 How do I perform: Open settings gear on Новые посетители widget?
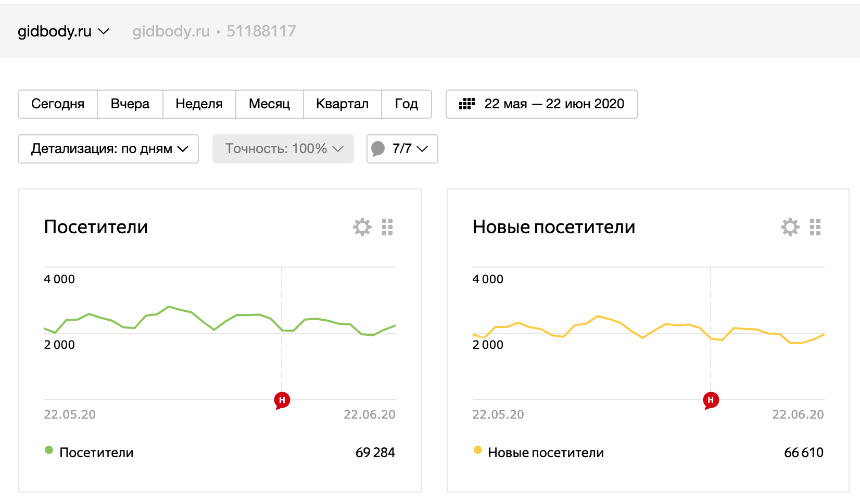coord(790,227)
